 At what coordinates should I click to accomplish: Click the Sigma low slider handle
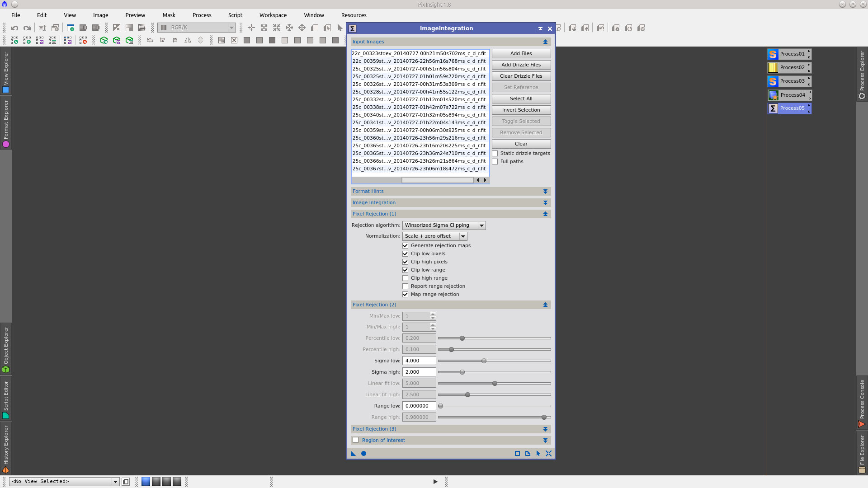click(484, 361)
